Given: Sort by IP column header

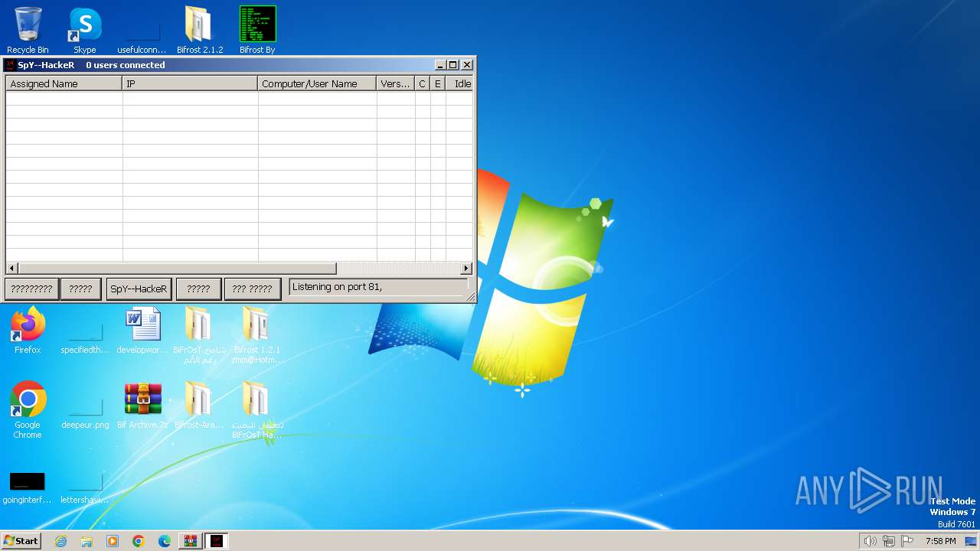Looking at the screenshot, I should (190, 83).
